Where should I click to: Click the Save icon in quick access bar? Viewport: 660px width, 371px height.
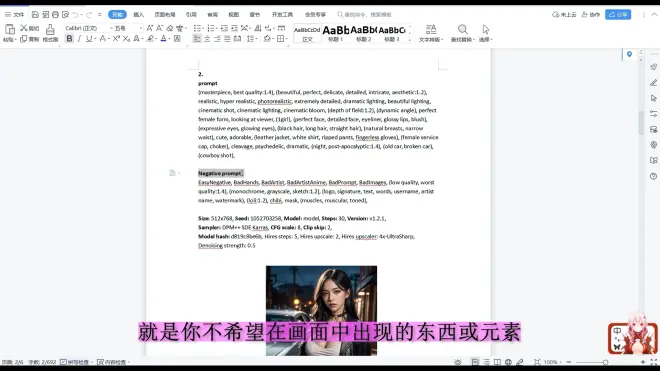(35, 15)
